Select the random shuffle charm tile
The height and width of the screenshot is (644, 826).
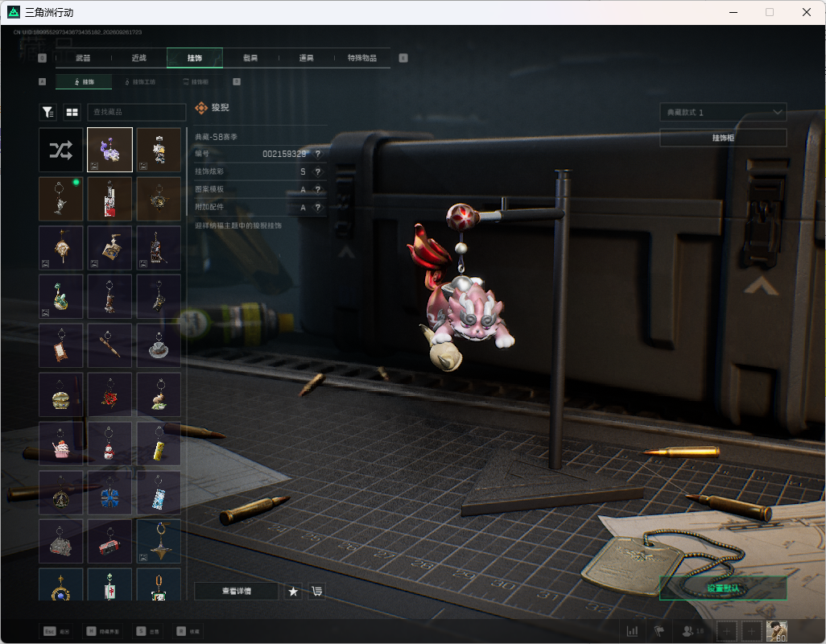click(x=60, y=150)
